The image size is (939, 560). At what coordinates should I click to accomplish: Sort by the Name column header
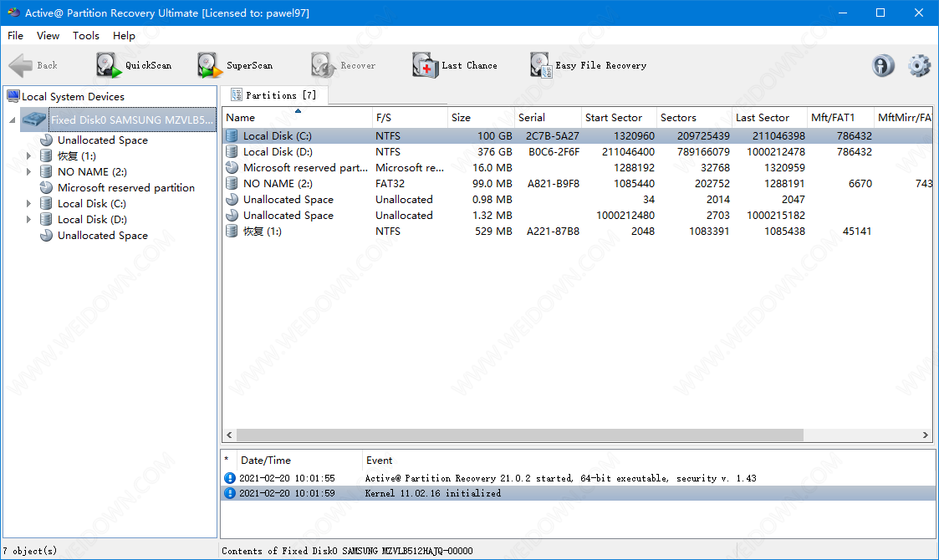pyautogui.click(x=297, y=117)
